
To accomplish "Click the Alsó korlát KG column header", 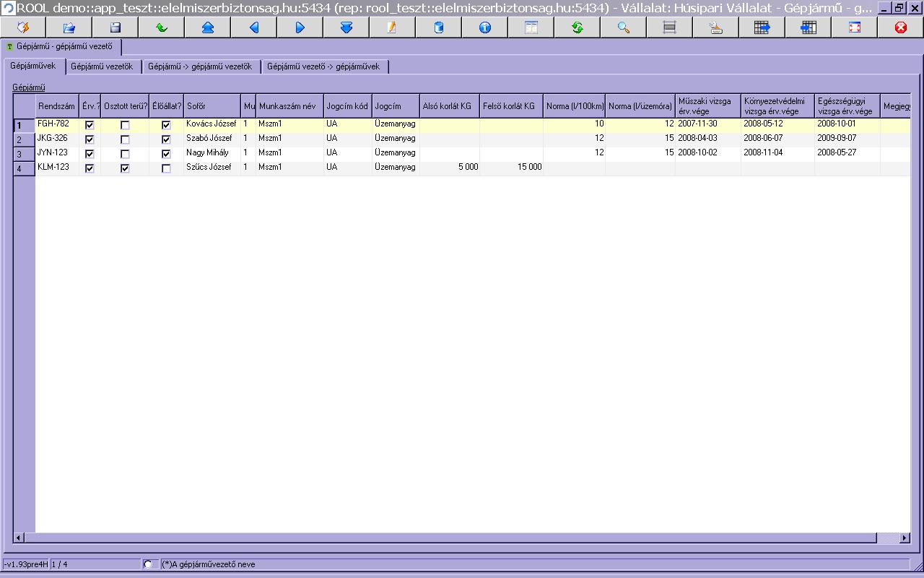I will 450,106.
